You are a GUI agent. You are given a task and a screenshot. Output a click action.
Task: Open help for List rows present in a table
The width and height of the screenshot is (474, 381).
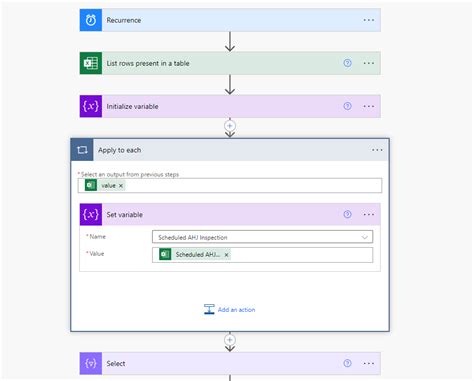pyautogui.click(x=347, y=63)
